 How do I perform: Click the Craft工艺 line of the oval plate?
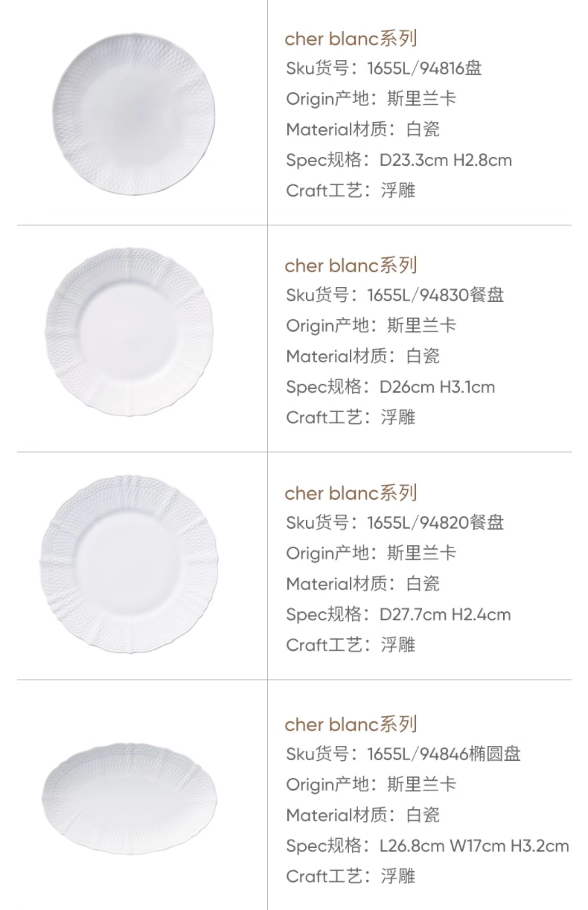[350, 876]
